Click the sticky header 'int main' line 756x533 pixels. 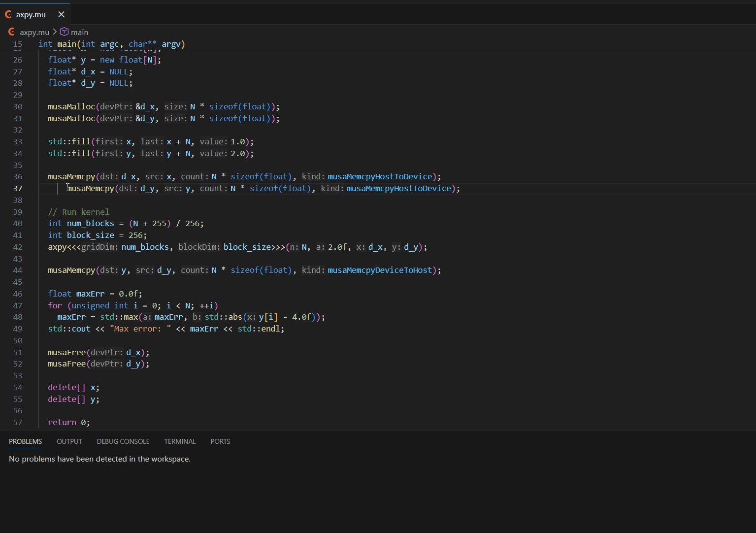(x=112, y=44)
